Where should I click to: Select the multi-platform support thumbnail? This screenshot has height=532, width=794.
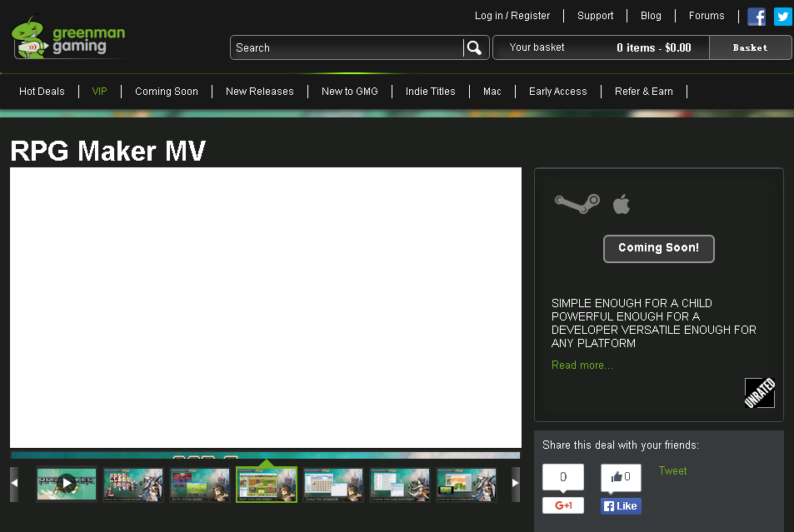point(467,485)
